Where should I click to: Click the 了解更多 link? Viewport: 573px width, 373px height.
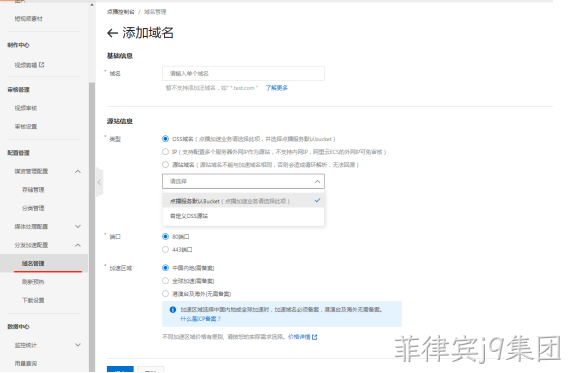click(x=277, y=88)
